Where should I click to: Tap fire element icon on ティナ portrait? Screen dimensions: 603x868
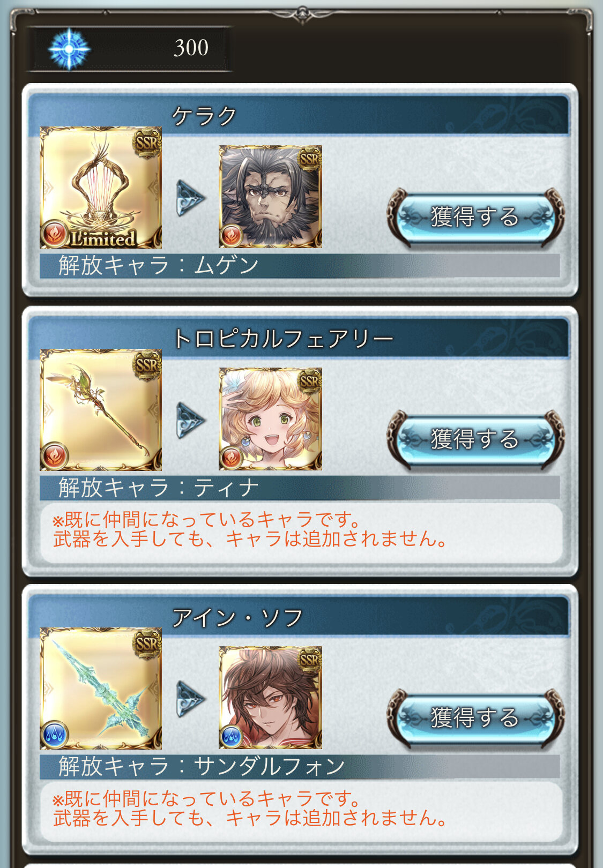[x=231, y=458]
